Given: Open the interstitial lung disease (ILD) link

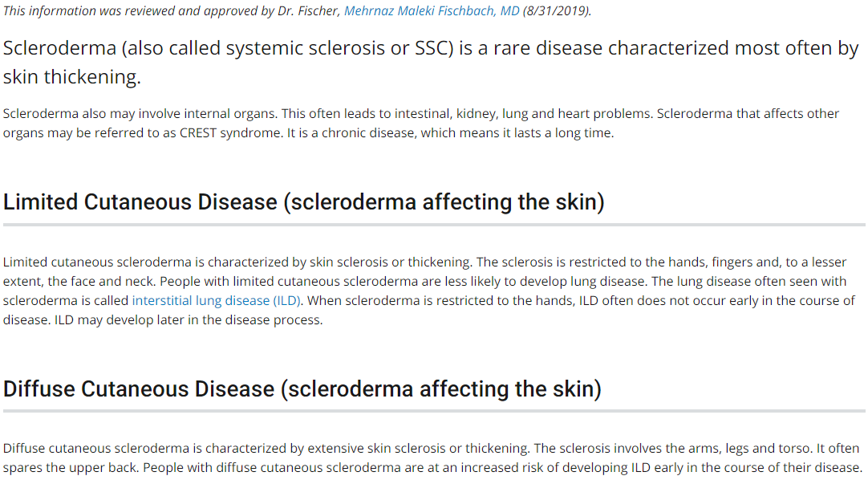Looking at the screenshot, I should (x=217, y=301).
